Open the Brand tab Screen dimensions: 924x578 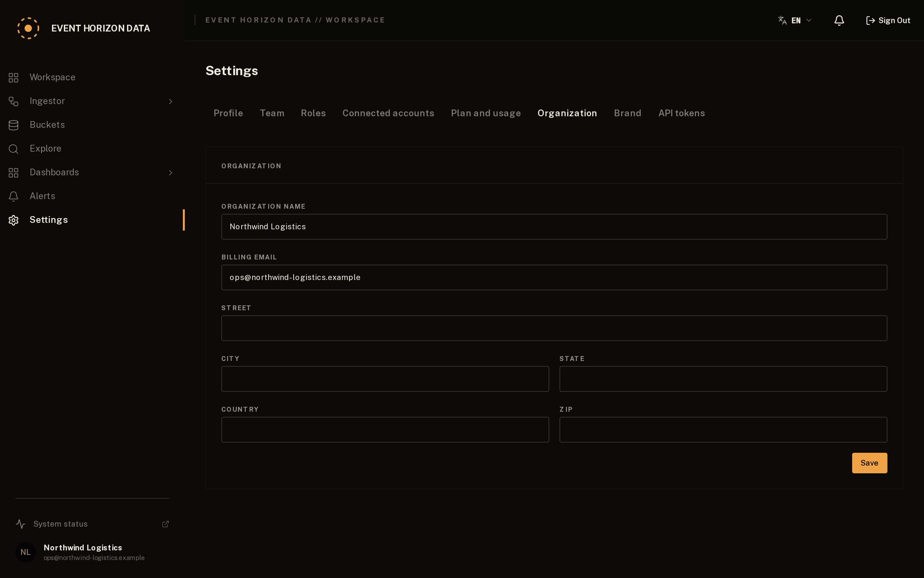[627, 113]
